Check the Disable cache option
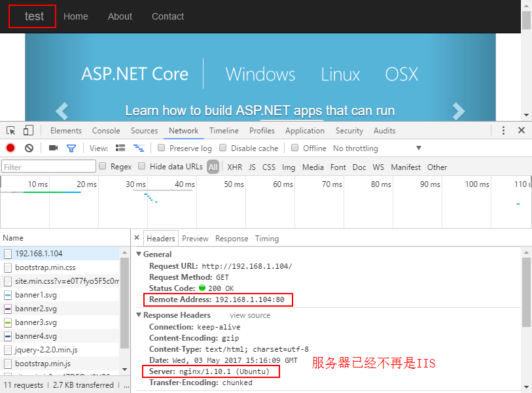Image resolution: width=532 pixels, height=393 pixels. click(223, 148)
